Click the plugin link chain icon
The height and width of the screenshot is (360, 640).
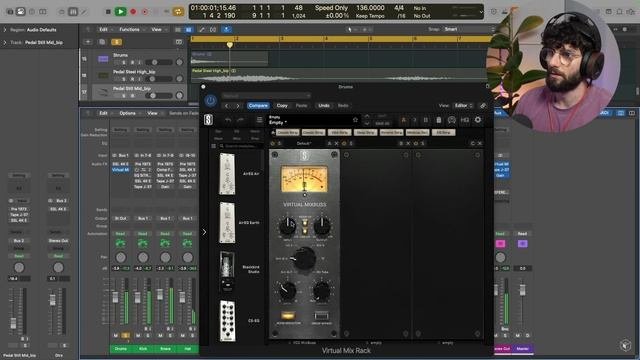pos(483,106)
